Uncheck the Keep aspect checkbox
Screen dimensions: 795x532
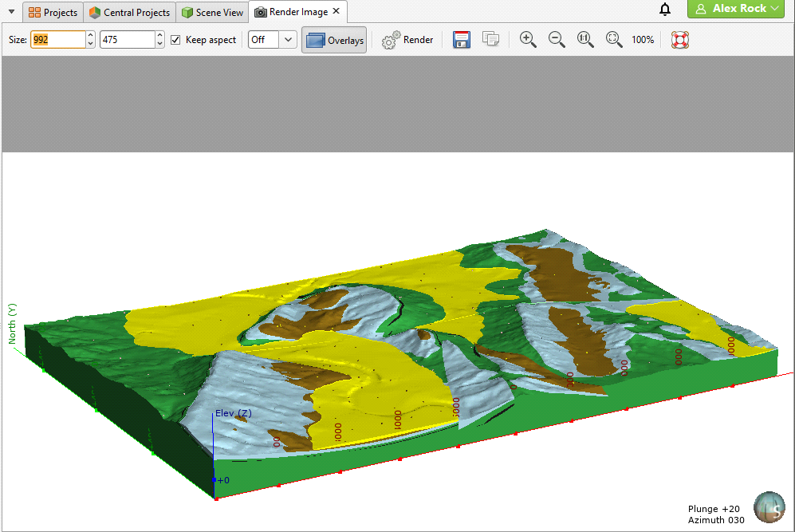click(176, 40)
